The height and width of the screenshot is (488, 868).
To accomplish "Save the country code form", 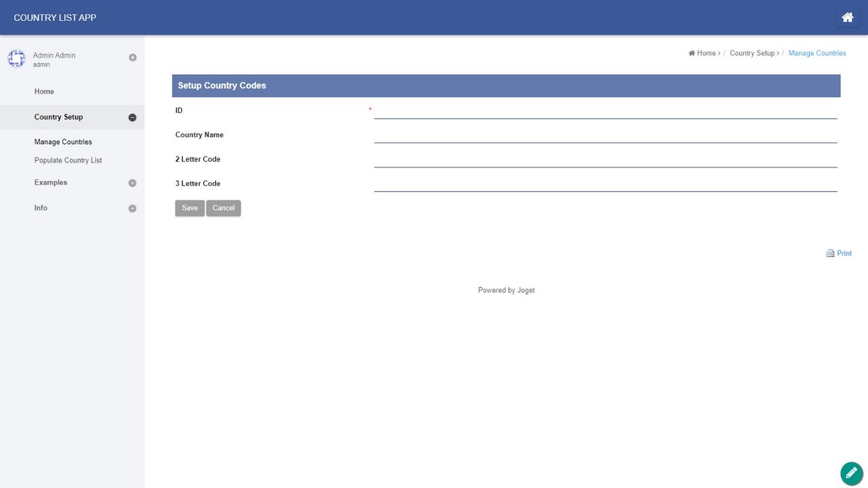I will (x=190, y=208).
